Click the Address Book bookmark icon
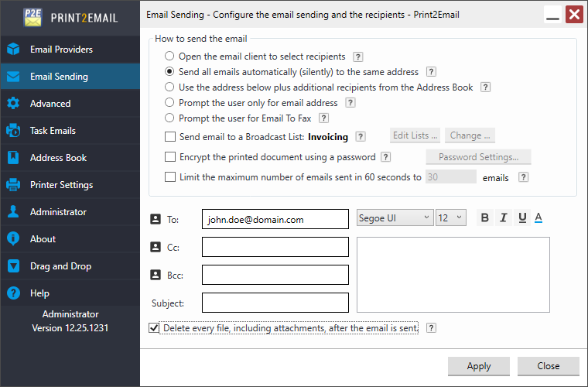Viewport: 588px width, 387px height. click(13, 157)
